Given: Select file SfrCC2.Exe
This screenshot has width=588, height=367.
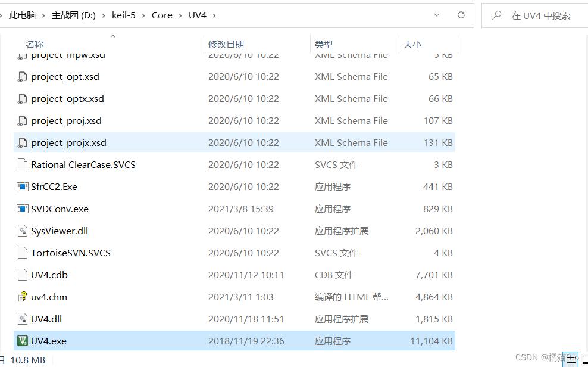Looking at the screenshot, I should (x=54, y=187).
